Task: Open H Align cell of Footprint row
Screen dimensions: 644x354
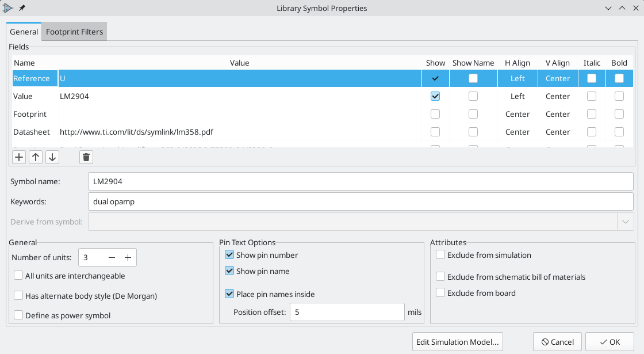Action: click(x=517, y=114)
